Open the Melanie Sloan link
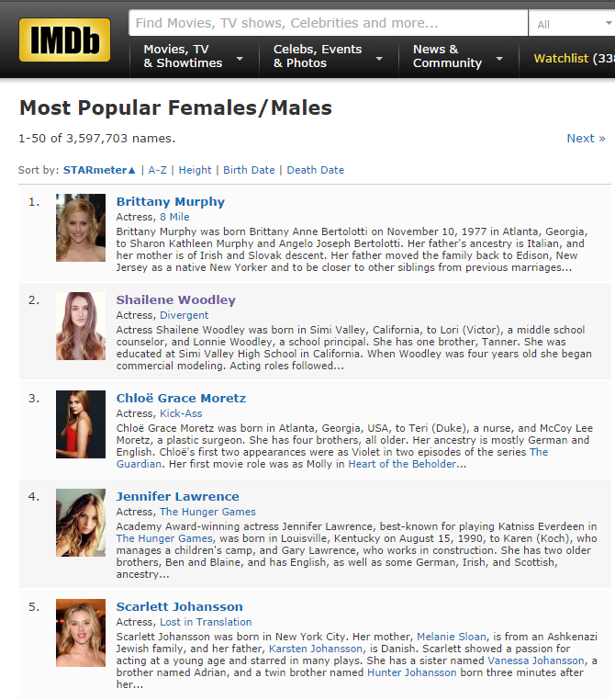Screen dimensions: 615x700 coord(452,637)
